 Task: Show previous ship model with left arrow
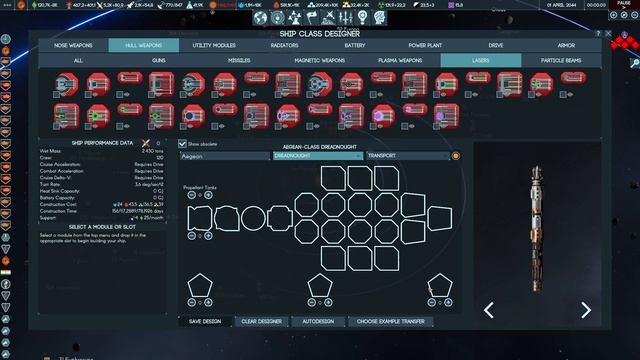click(489, 310)
